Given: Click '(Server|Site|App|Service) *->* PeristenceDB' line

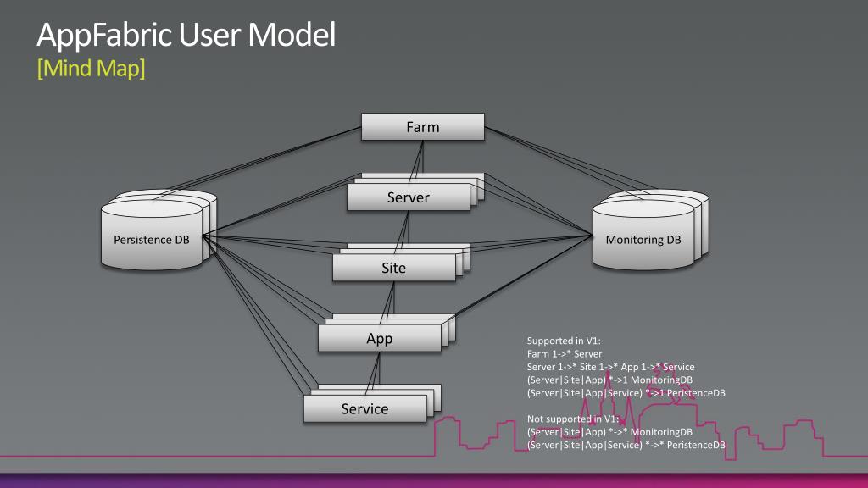Looking at the screenshot, I should tap(626, 446).
